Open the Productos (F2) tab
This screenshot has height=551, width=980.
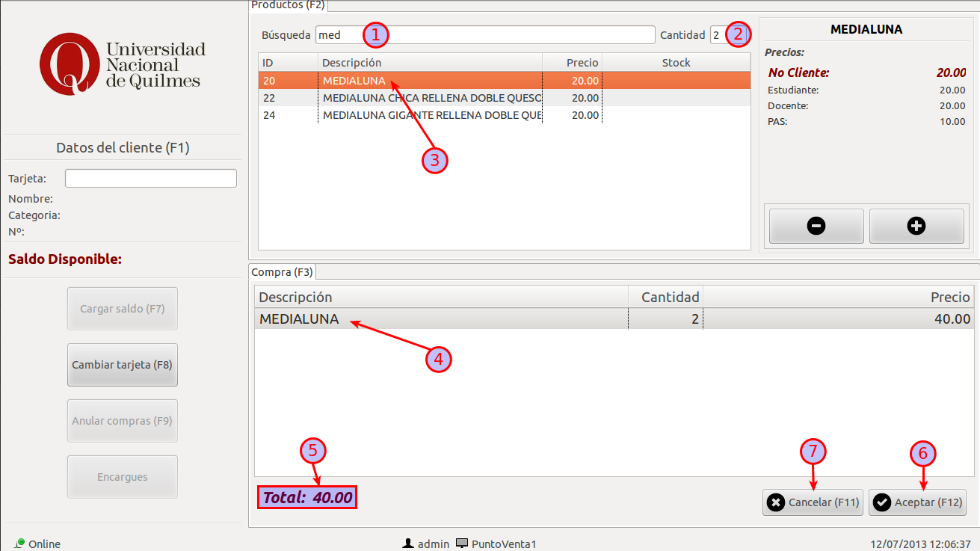(x=288, y=5)
